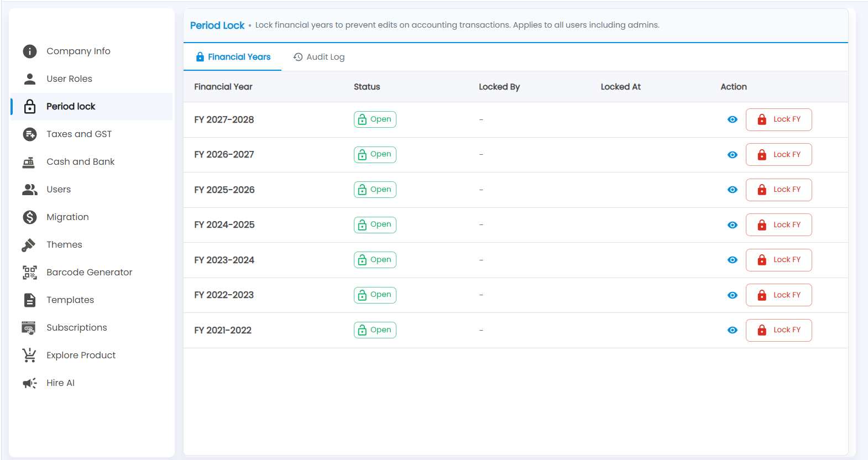Click the Open status badge for FY 2021-2022
868x460 pixels.
pyautogui.click(x=375, y=330)
